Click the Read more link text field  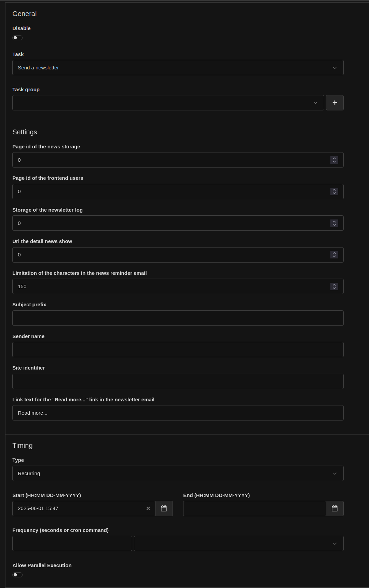(x=178, y=413)
